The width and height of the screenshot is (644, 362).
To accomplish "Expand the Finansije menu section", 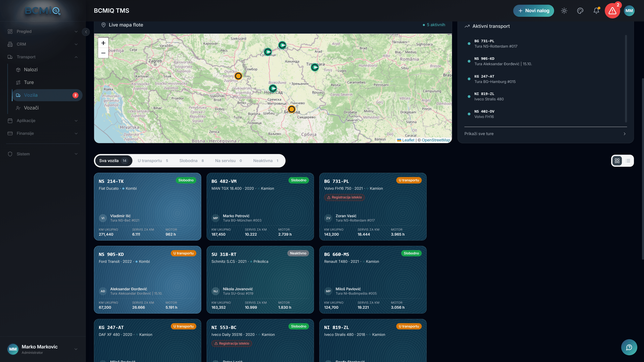I will click(43, 133).
